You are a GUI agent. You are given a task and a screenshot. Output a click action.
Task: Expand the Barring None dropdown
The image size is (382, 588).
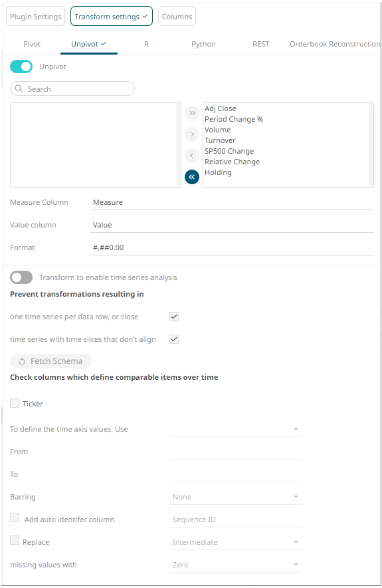click(x=236, y=497)
